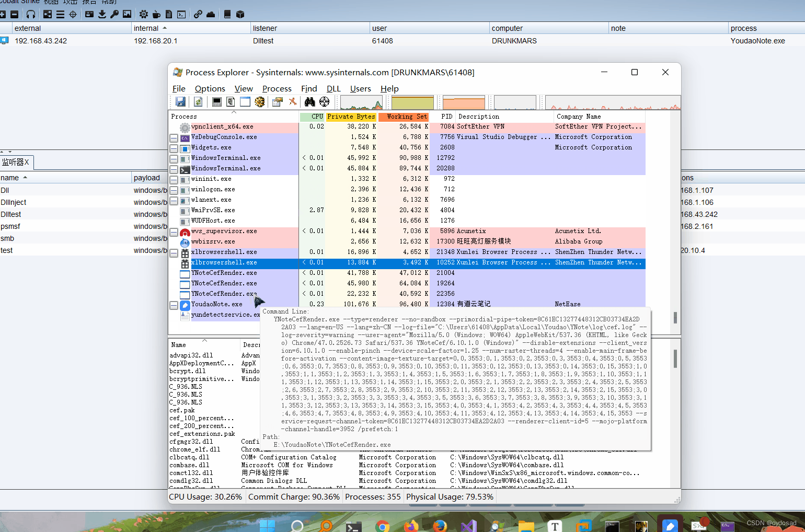This screenshot has width=805, height=532.
Task: Open the View menu
Action: (244, 88)
